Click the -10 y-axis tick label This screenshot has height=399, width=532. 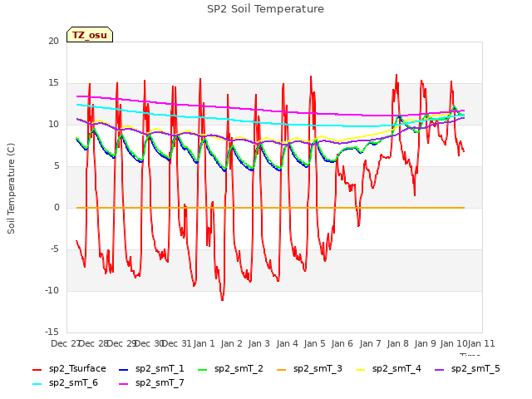(52, 290)
